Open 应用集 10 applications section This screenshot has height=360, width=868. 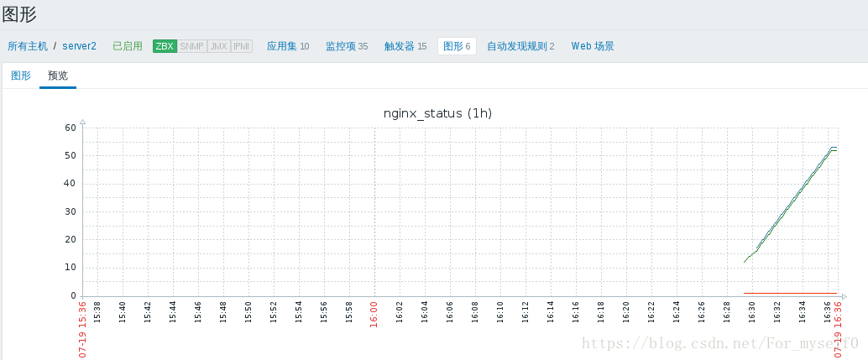pyautogui.click(x=288, y=46)
